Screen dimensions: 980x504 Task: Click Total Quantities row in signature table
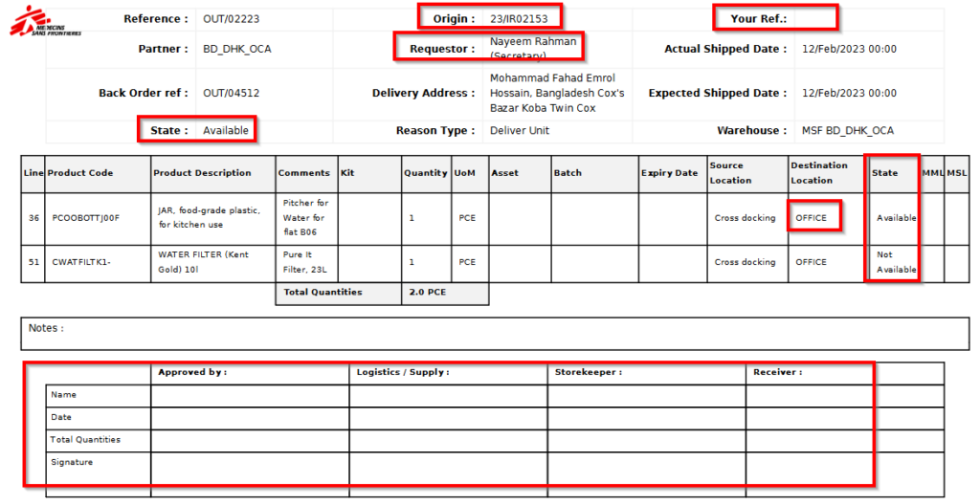(x=85, y=440)
